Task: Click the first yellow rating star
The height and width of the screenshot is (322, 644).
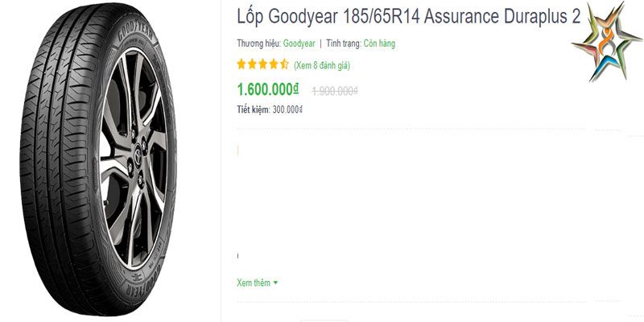Action: coord(242,64)
